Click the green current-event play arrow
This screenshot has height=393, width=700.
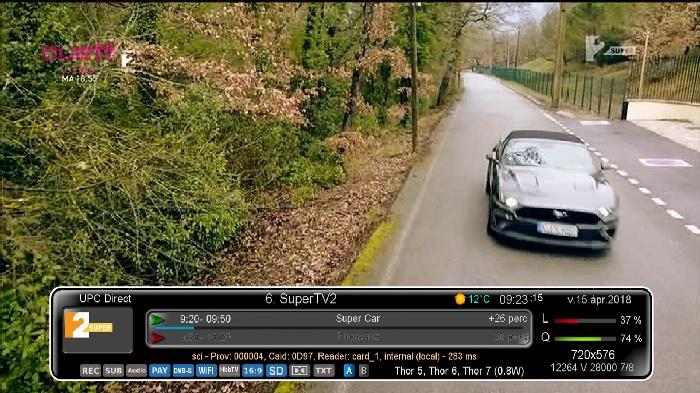[158, 319]
